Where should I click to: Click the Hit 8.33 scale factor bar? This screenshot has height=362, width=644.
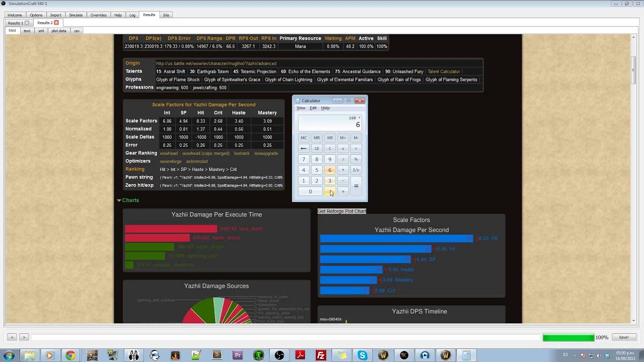pos(396,238)
